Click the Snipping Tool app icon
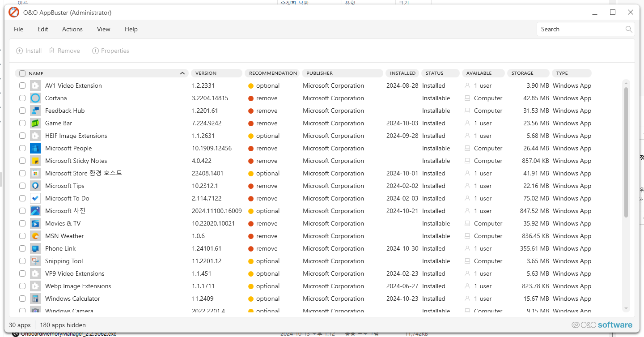 [35, 261]
